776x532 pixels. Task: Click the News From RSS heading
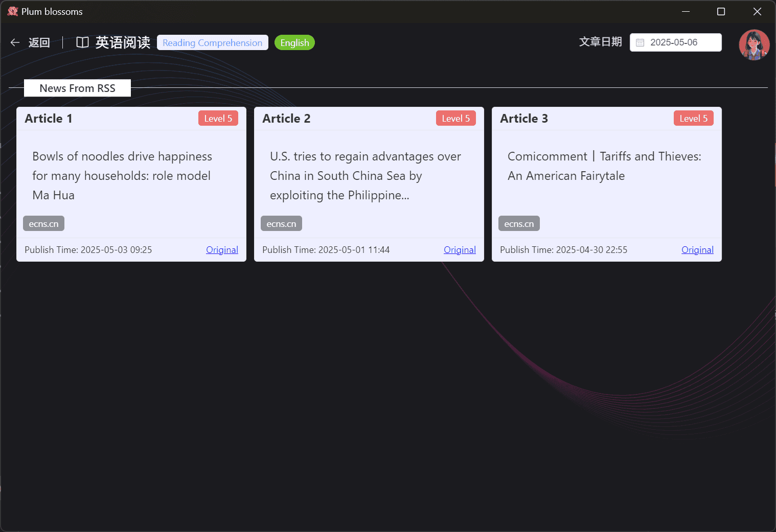pyautogui.click(x=77, y=88)
